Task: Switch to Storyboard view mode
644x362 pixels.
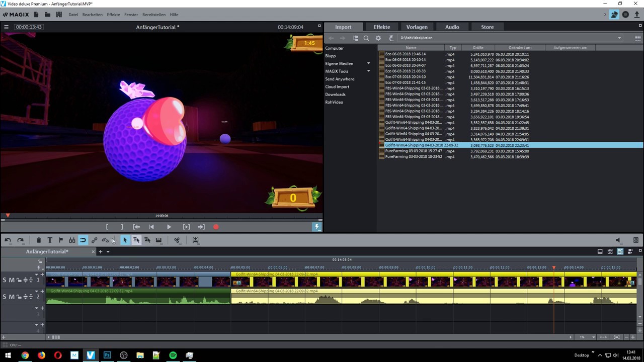Action: pos(600,251)
